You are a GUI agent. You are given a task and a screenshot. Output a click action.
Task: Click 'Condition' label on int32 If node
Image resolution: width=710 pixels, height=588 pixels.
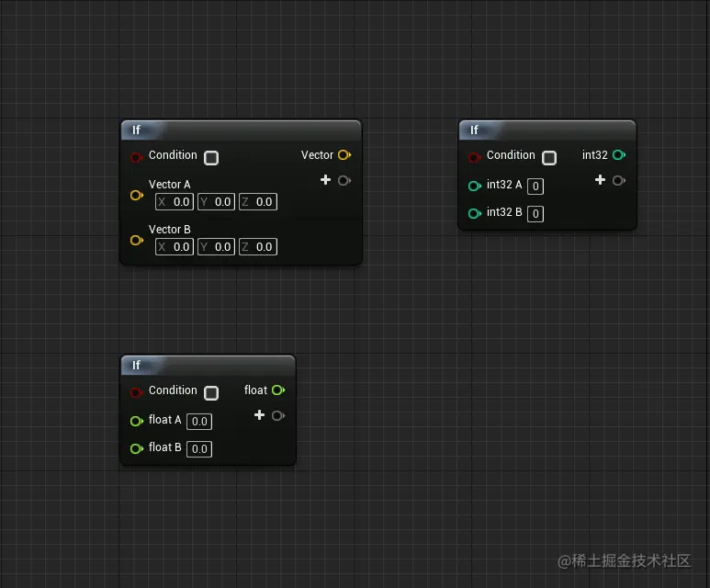coord(511,155)
